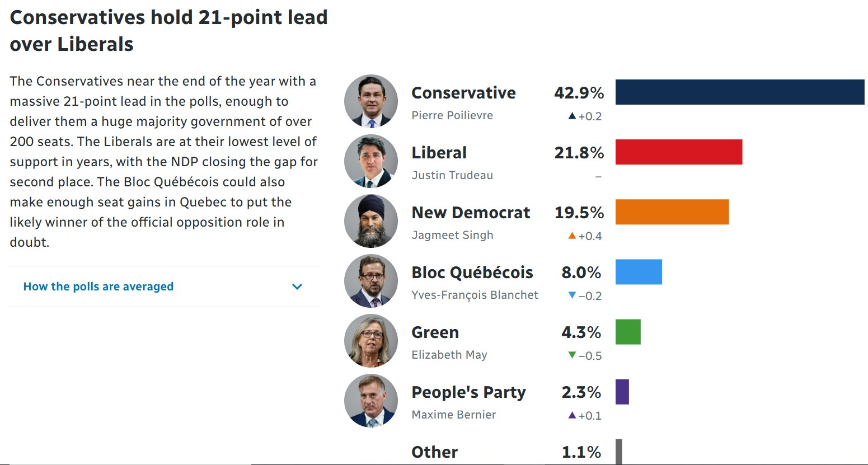Image resolution: width=868 pixels, height=465 pixels.
Task: Click the Conservative up-arrow change icon
Action: pyautogui.click(x=572, y=116)
